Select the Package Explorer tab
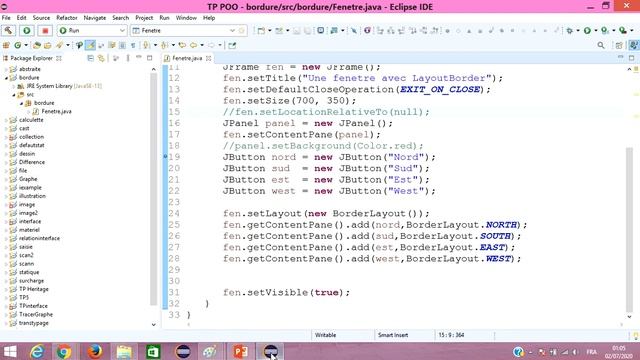The height and width of the screenshot is (360, 640). coord(31,58)
